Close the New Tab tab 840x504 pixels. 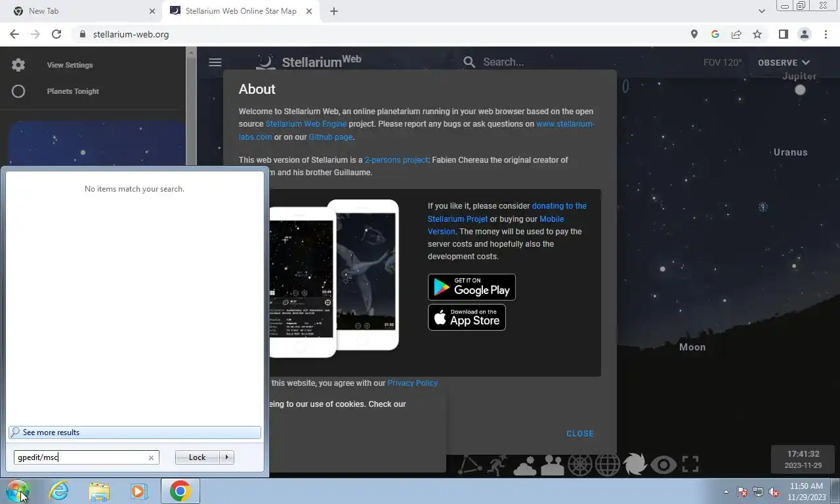point(152,11)
